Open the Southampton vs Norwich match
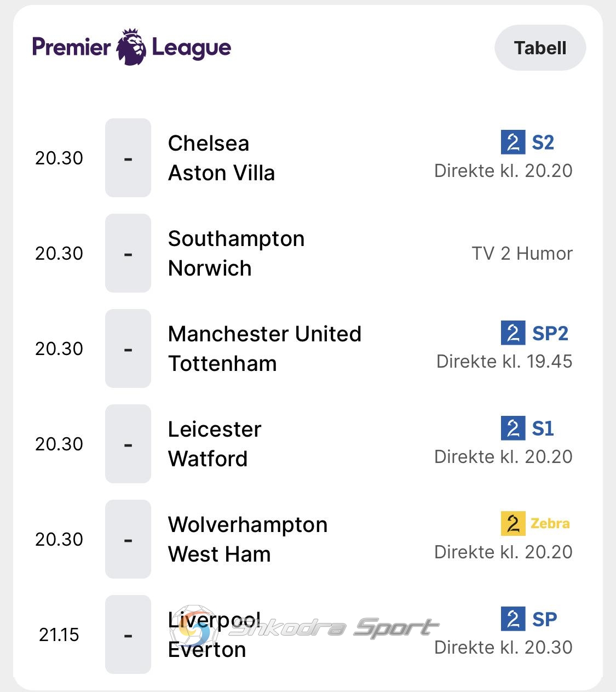616x692 pixels. (x=236, y=253)
